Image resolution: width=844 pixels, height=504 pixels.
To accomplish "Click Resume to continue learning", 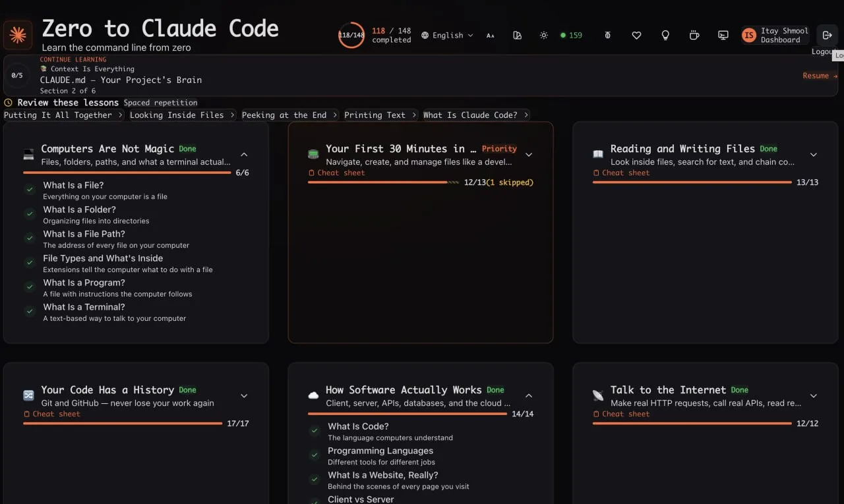I will click(x=820, y=76).
